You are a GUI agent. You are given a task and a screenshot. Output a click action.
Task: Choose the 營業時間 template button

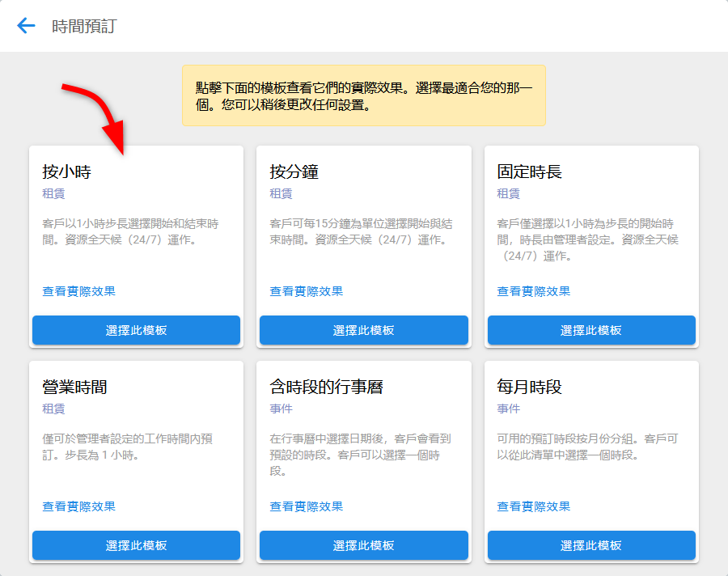click(136, 545)
